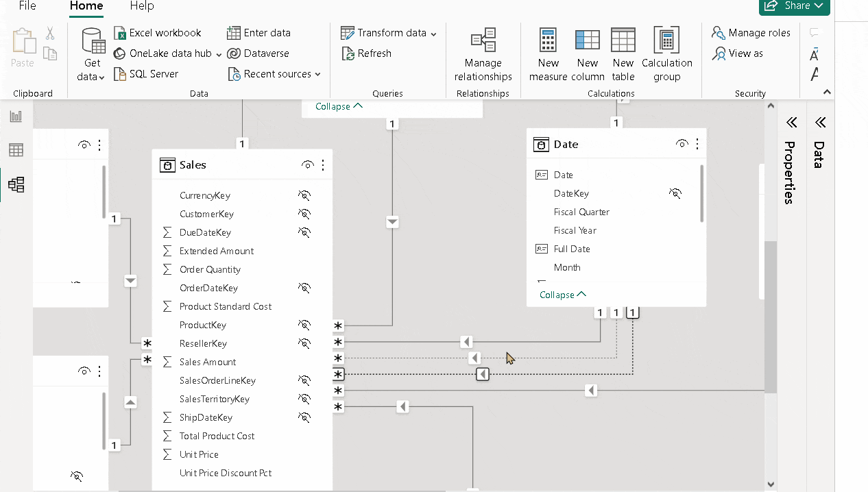Click the Cut scissors icon
The width and height of the screenshot is (868, 492).
(50, 33)
